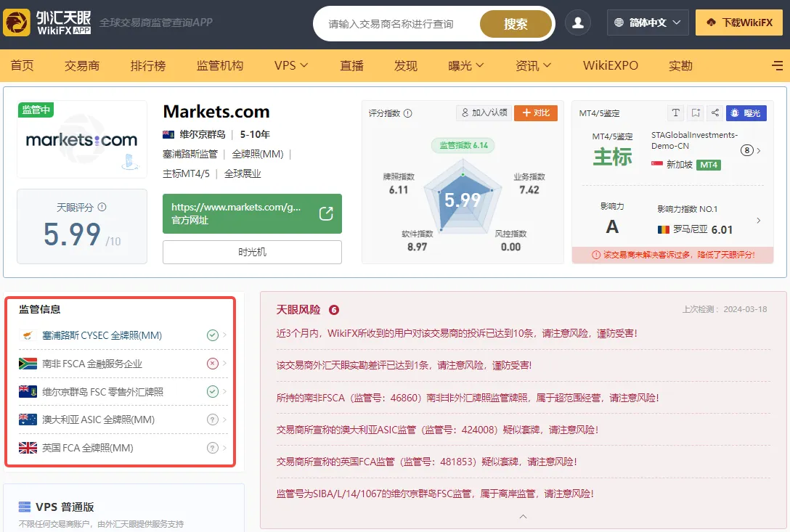790x532 pixels.
Task: Open the 交易商 menu item
Action: pos(82,65)
